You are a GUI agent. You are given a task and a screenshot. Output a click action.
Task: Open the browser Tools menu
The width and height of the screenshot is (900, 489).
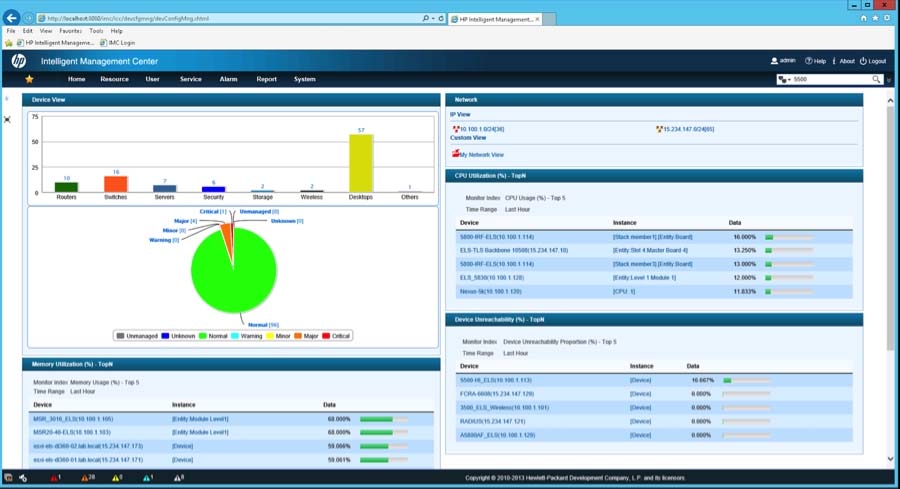96,31
